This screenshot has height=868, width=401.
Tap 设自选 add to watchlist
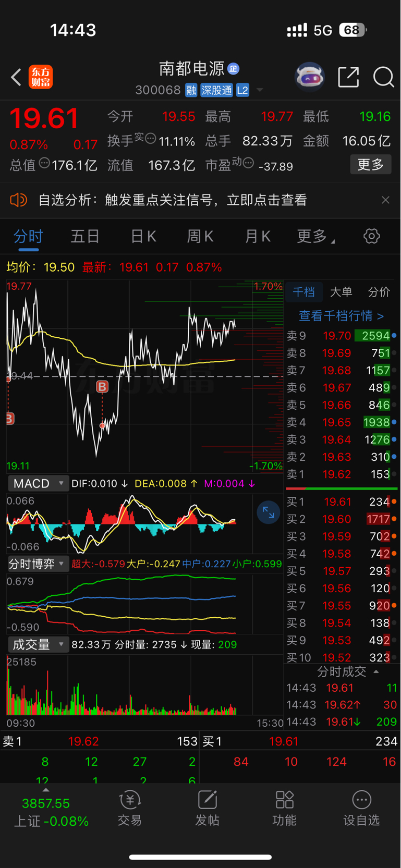tap(361, 809)
